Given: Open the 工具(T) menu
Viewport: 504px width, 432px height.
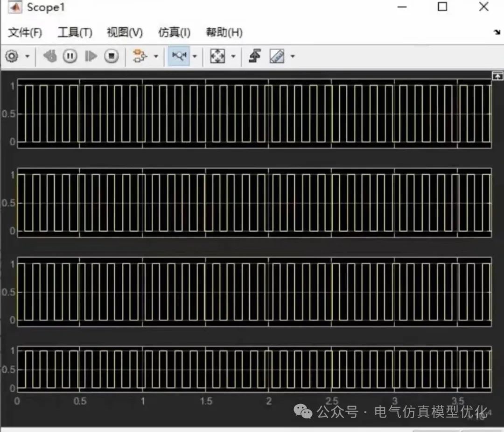Looking at the screenshot, I should click(75, 33).
